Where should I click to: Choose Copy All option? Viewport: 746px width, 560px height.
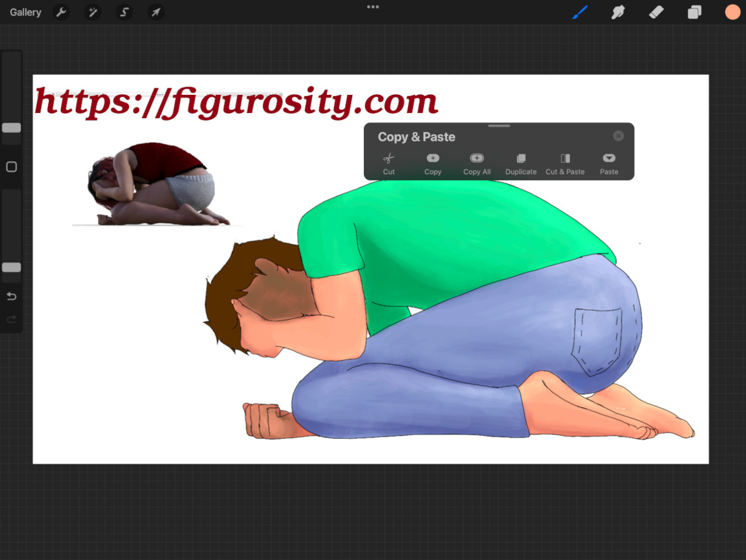coord(477,164)
